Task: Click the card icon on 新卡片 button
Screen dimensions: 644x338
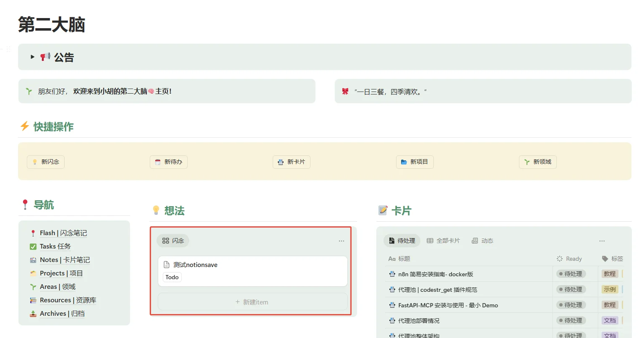Action: coord(280,162)
